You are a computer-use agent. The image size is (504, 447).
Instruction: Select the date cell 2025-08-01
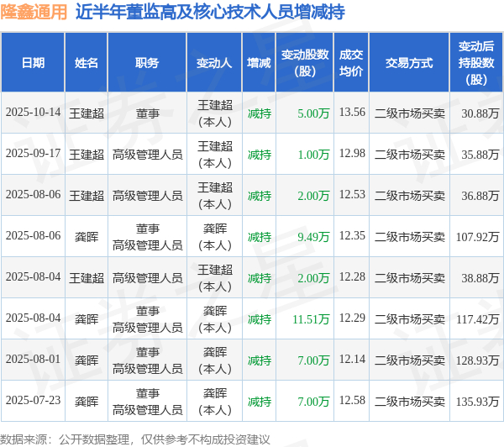click(x=33, y=360)
